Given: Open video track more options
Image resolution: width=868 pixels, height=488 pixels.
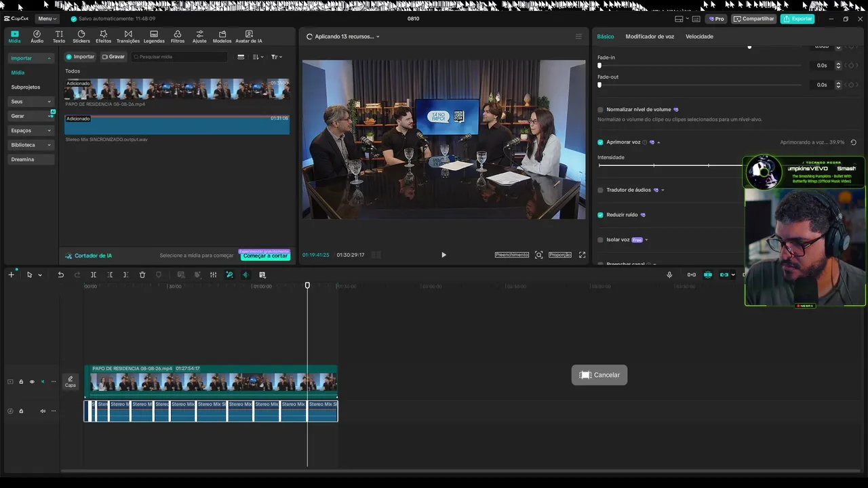Looking at the screenshot, I should click(54, 382).
